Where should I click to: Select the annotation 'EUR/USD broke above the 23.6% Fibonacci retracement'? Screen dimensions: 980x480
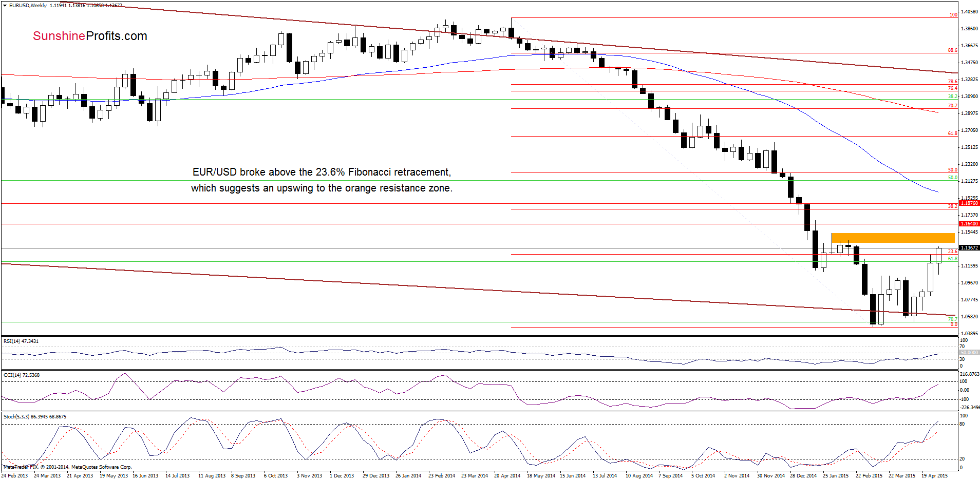[x=322, y=172]
